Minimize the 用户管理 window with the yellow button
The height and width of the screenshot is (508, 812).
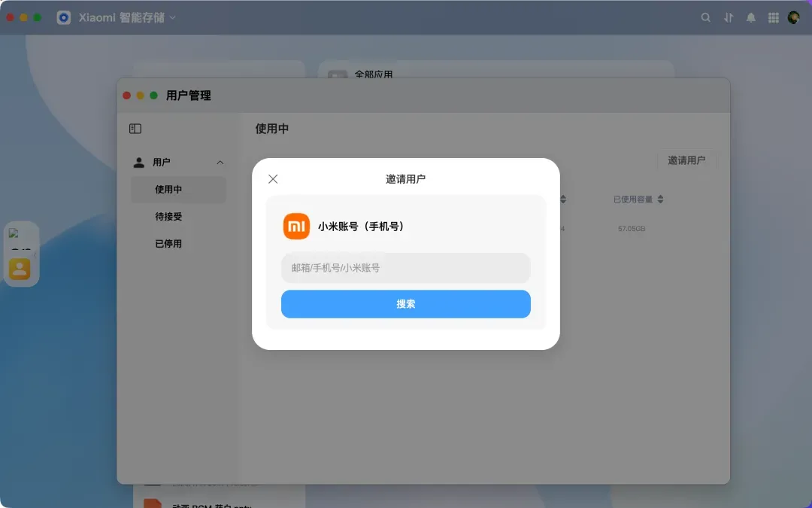pyautogui.click(x=140, y=96)
